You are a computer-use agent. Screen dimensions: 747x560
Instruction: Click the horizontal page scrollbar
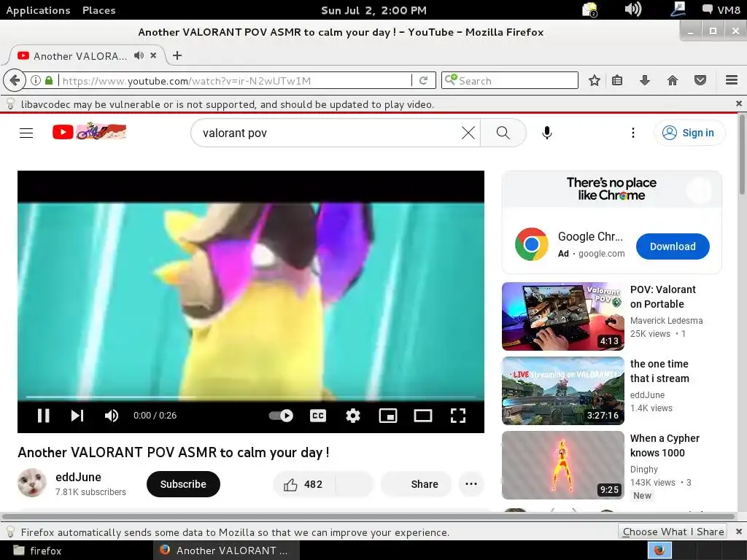(368, 516)
